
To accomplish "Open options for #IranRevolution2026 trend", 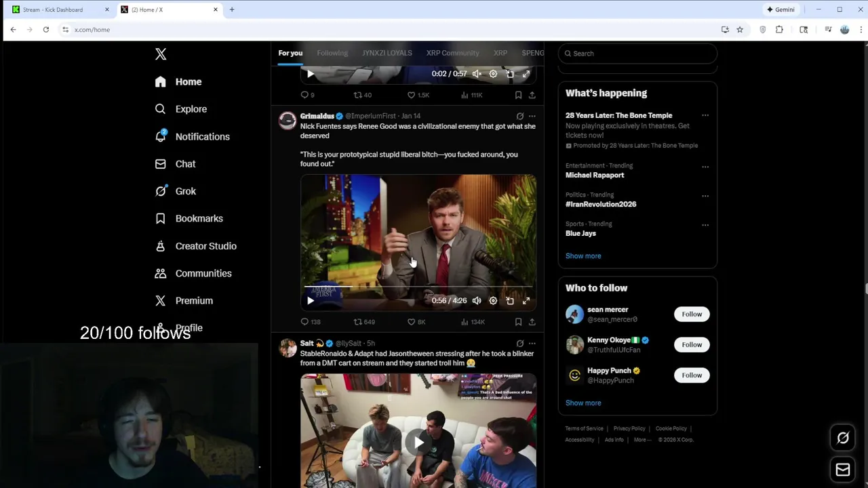I will tap(705, 196).
